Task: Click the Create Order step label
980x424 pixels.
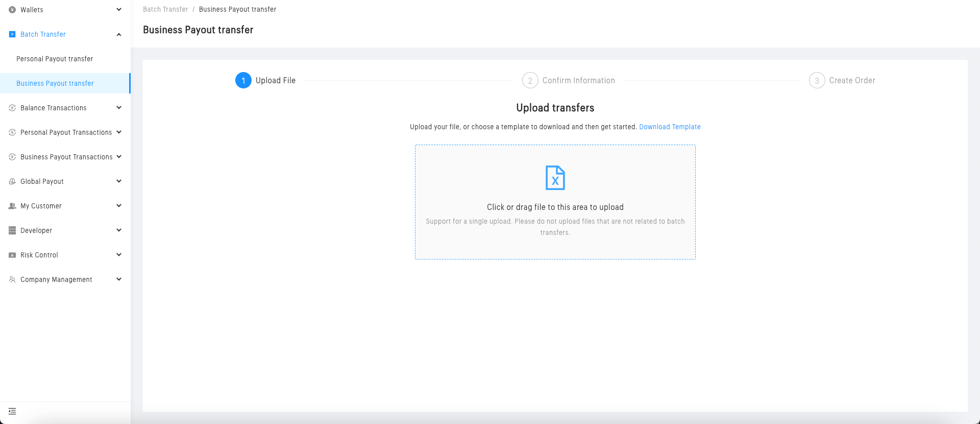Action: [x=852, y=80]
